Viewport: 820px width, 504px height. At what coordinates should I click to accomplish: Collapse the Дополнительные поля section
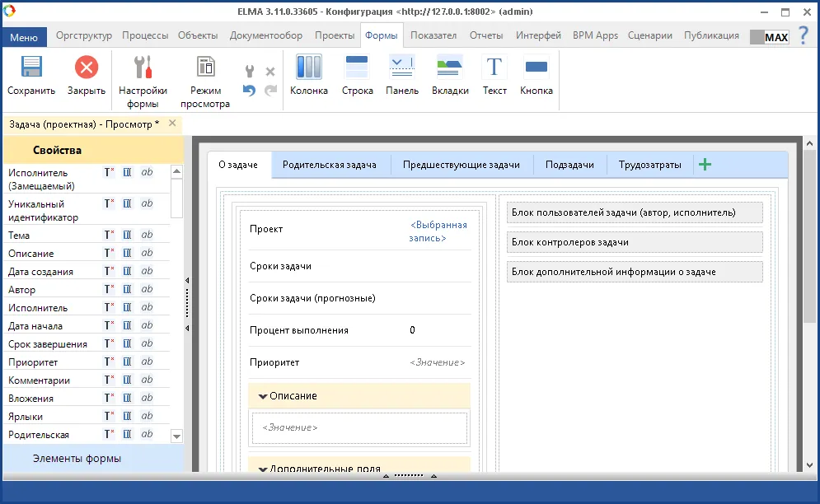pyautogui.click(x=263, y=469)
